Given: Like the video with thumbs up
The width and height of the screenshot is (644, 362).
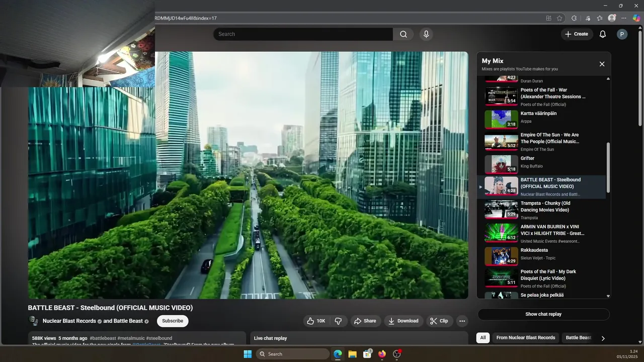Looking at the screenshot, I should pos(316,321).
